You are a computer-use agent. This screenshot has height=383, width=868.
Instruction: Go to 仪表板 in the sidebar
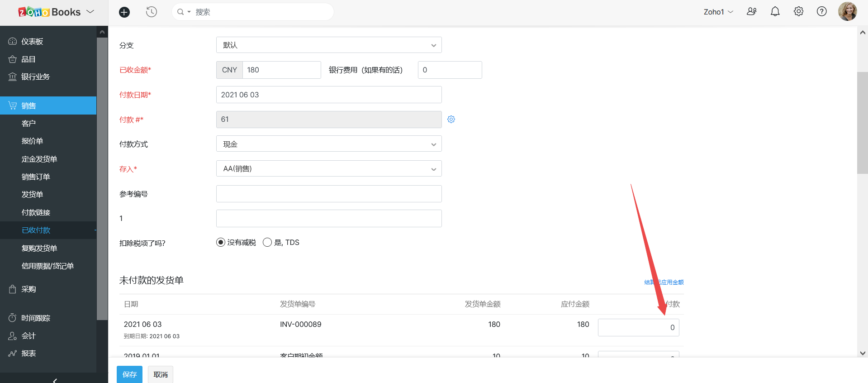32,42
